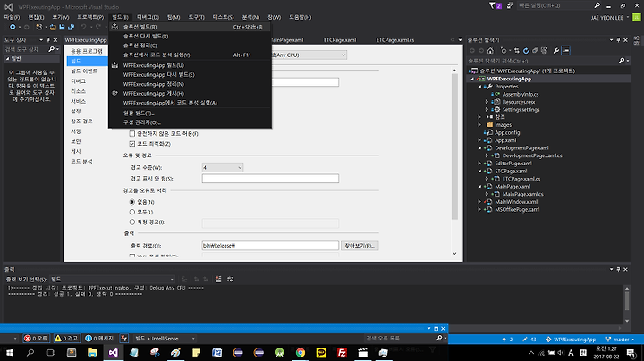Open the Build + IntelliSense dropdown in error list
Image resolution: width=644 pixels, height=361 pixels.
165,339
